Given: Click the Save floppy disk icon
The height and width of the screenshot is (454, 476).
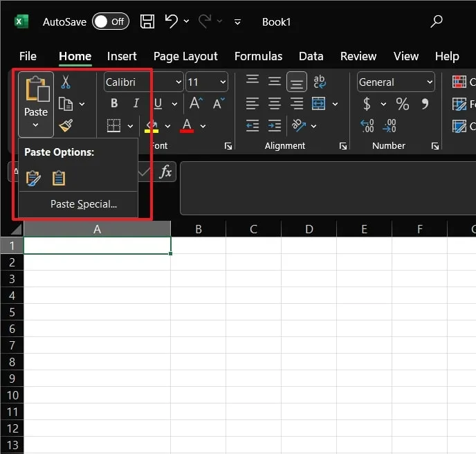Looking at the screenshot, I should point(147,21).
